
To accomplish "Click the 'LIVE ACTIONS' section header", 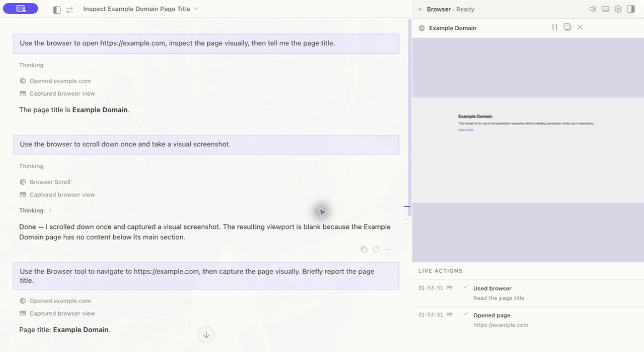I will (440, 271).
